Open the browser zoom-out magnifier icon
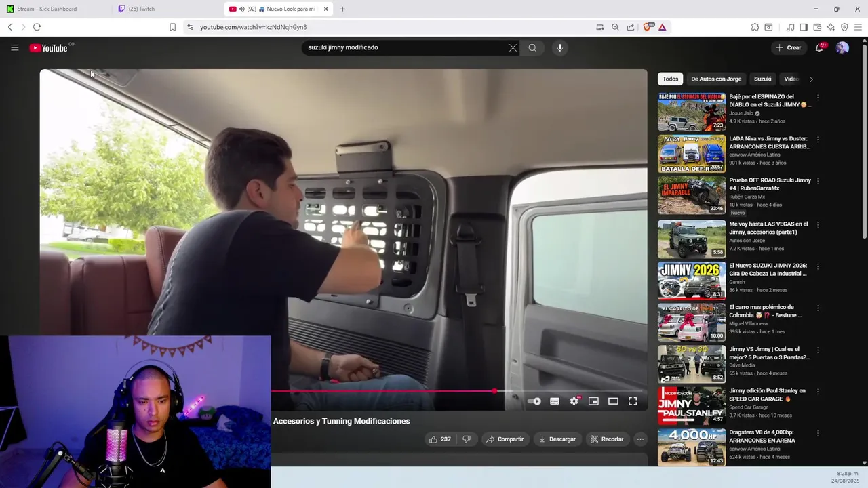The image size is (868, 488). pyautogui.click(x=615, y=27)
